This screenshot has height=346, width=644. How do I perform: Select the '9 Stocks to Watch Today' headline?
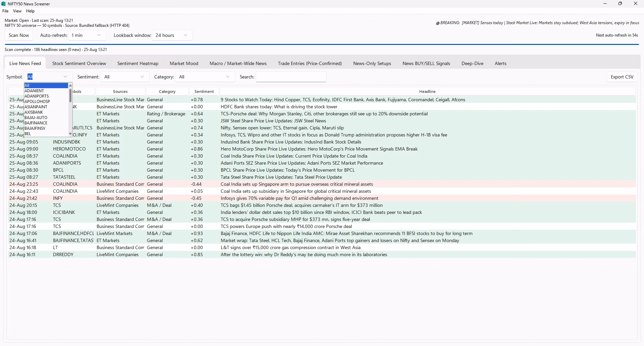(x=343, y=100)
